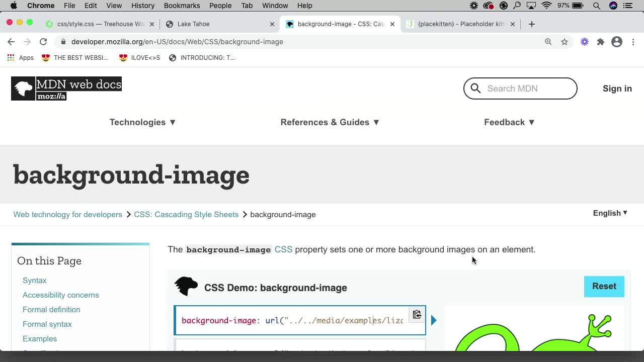Click the MDN web docs logo
This screenshot has height=362, width=644.
point(66,88)
